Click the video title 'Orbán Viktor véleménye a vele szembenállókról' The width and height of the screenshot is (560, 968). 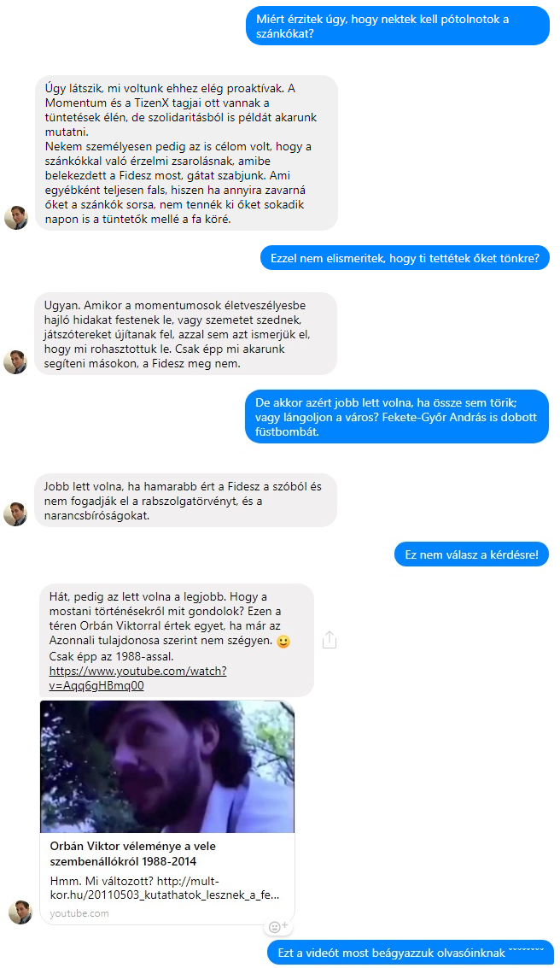point(132,854)
